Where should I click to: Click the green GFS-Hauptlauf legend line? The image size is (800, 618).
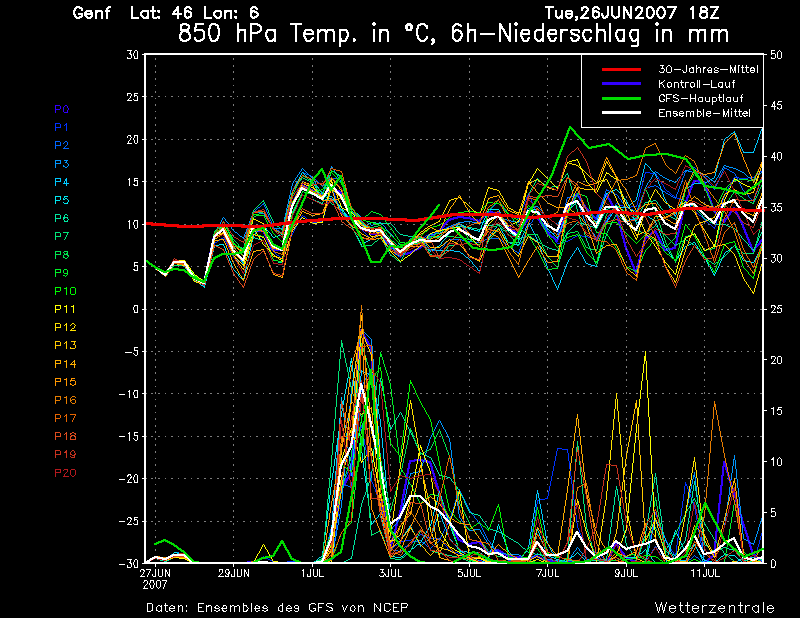[x=621, y=98]
